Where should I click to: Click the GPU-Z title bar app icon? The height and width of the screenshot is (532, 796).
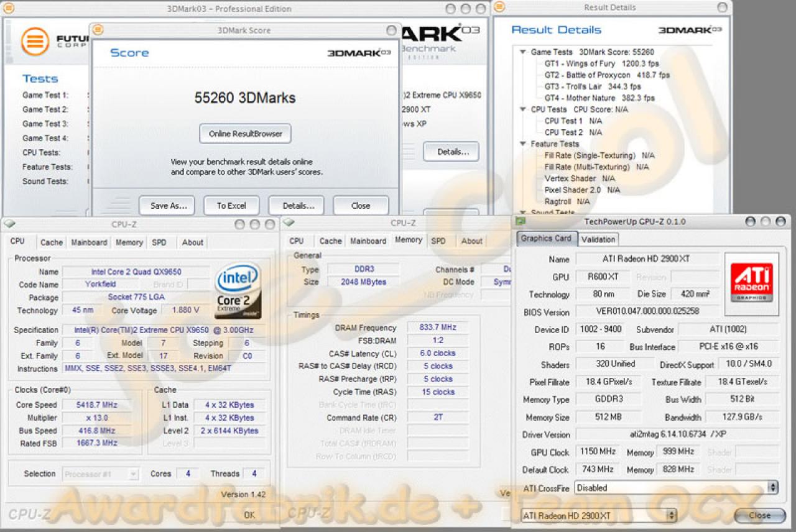coord(521,221)
